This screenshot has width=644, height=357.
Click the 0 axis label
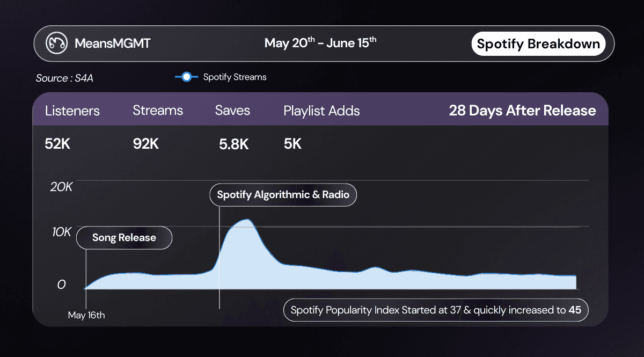62,285
